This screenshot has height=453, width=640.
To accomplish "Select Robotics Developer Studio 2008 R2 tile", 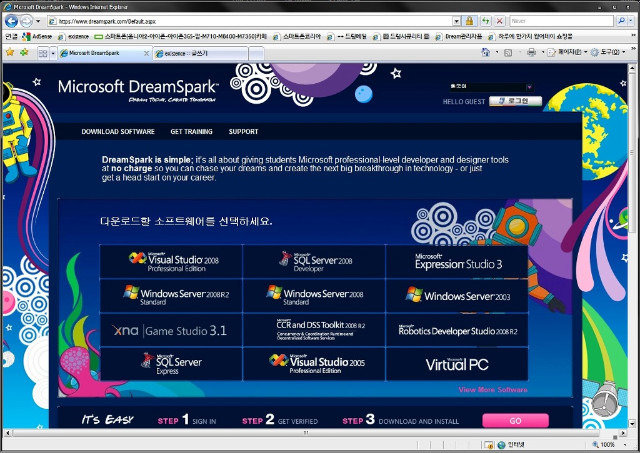I will 457,330.
